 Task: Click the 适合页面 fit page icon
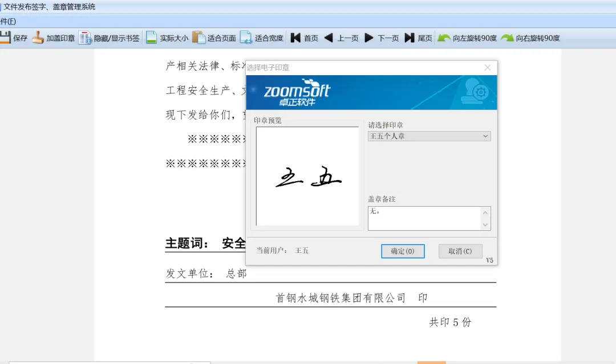tap(214, 38)
